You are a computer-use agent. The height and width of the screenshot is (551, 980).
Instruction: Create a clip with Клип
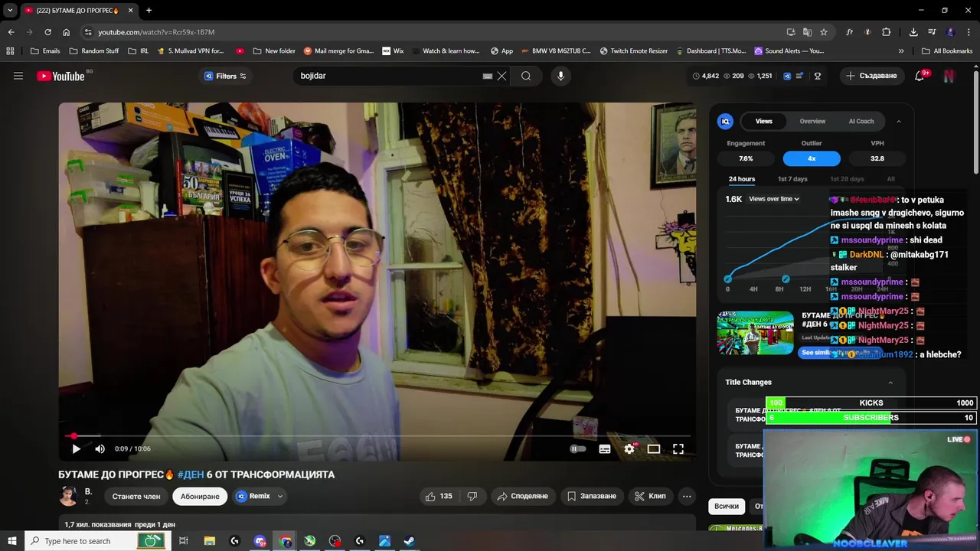click(x=650, y=496)
